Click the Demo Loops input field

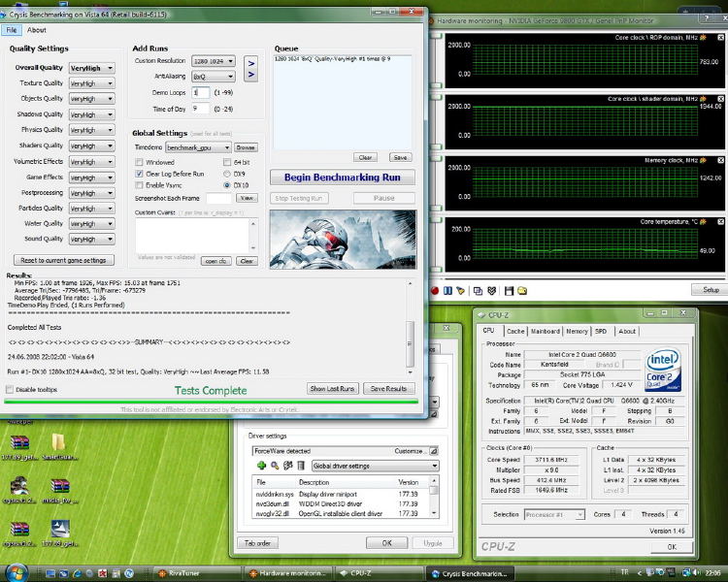pos(201,92)
